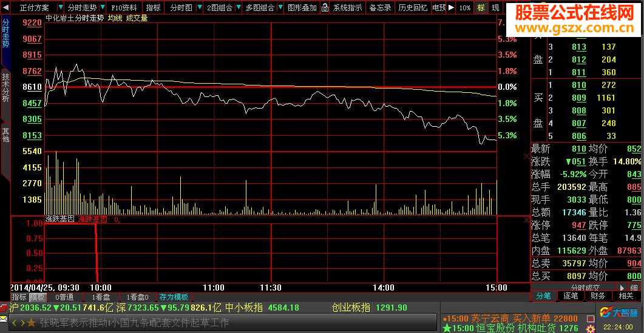
Task: Click the 10:00 time axis marker
Action: click(x=101, y=288)
